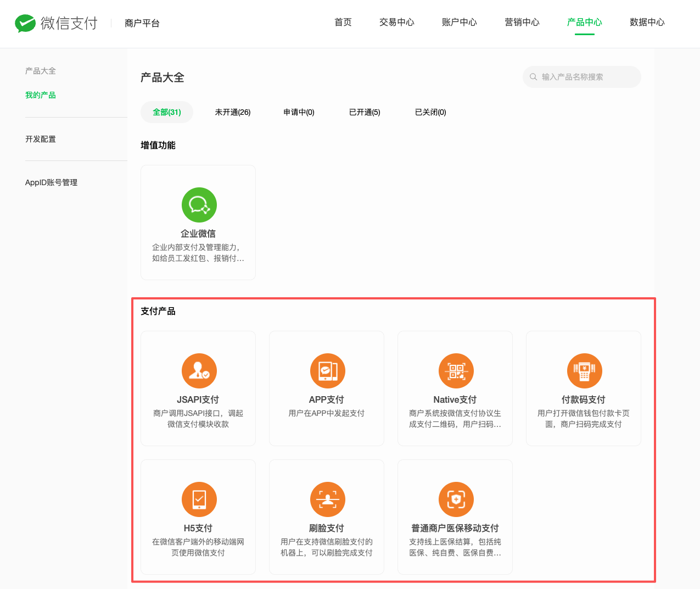Viewport: 700px width, 589px height.
Task: Click the 刷脸支付 card title
Action: coord(327,528)
